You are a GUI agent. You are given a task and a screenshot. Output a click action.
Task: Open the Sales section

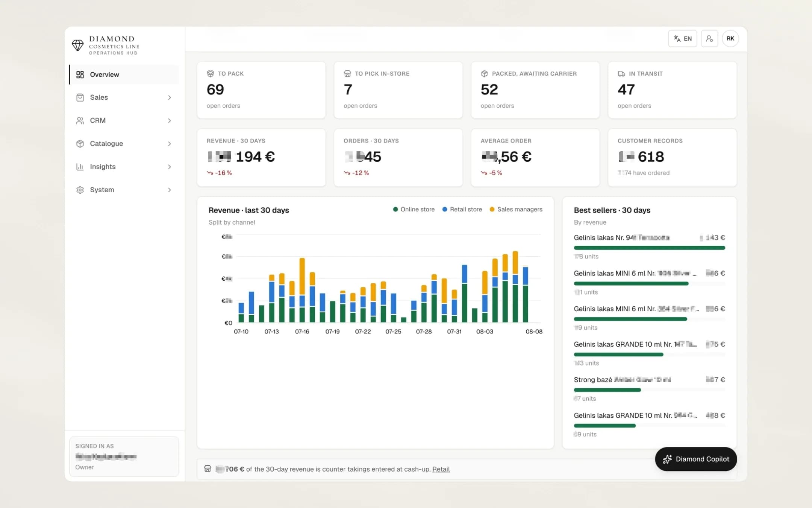pos(124,97)
